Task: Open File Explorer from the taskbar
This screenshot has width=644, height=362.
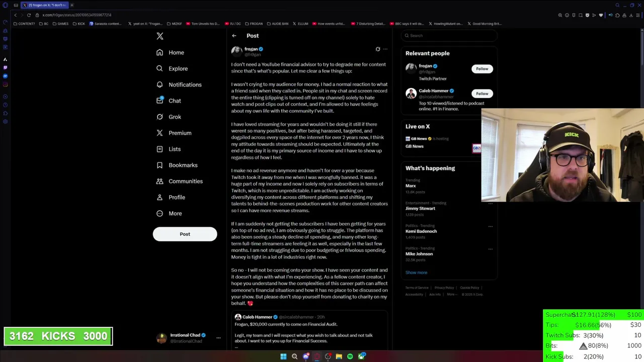Action: (x=339, y=356)
